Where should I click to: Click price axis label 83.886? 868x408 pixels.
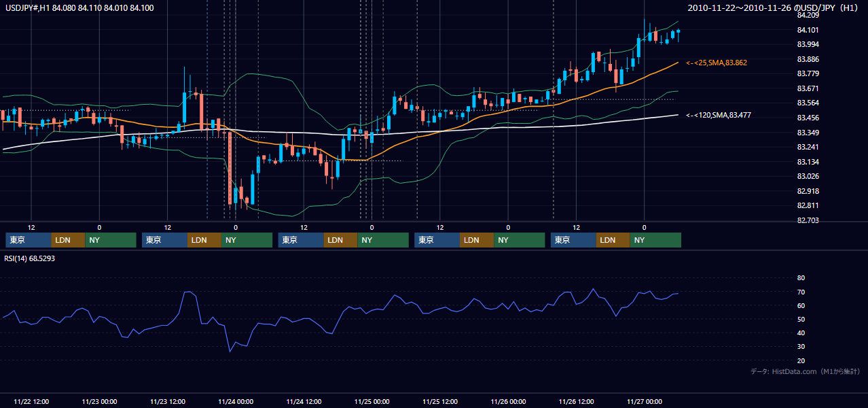tap(808, 59)
